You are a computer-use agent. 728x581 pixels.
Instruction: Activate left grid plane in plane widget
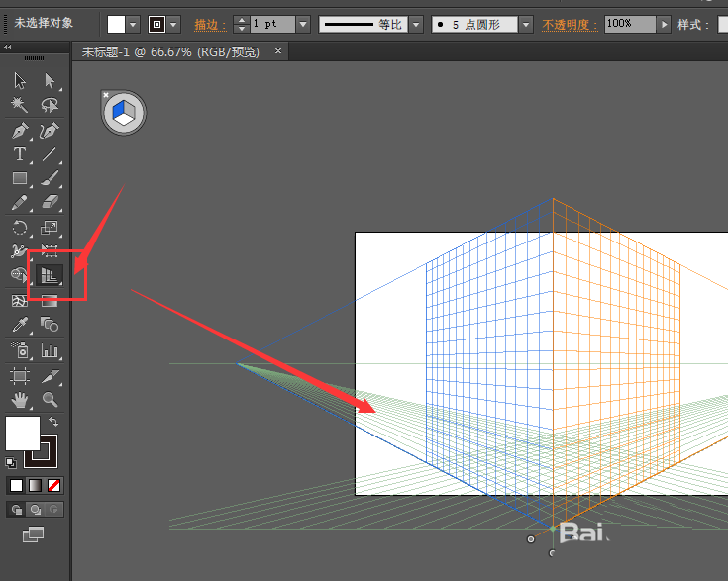119,110
